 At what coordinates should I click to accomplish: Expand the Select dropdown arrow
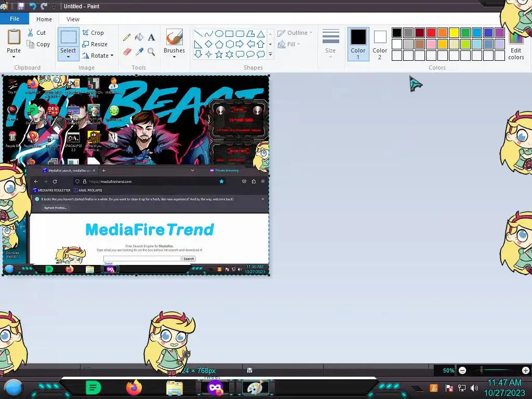point(68,57)
